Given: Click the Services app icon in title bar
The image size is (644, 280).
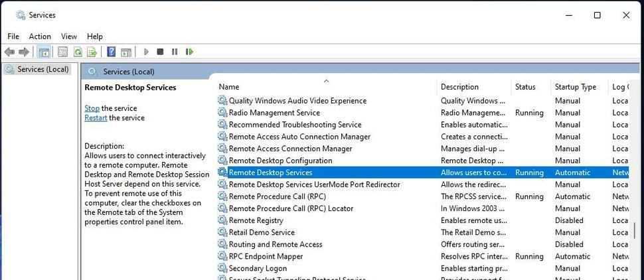Looking at the screenshot, I should (21, 15).
